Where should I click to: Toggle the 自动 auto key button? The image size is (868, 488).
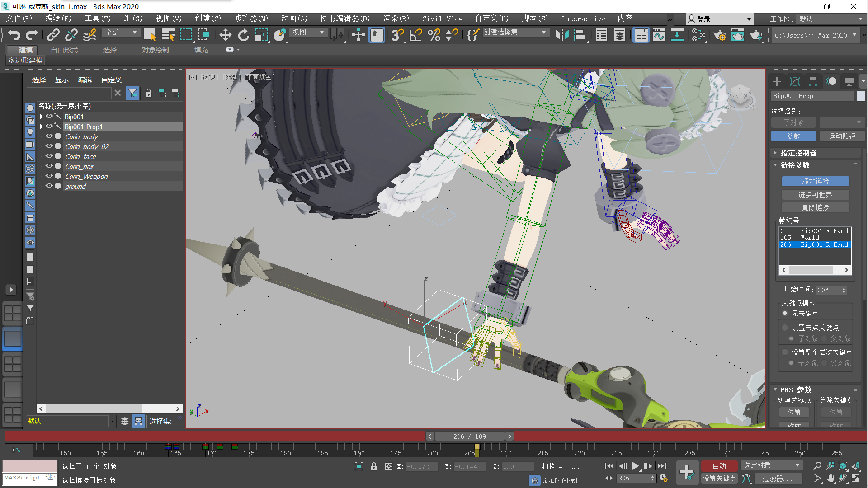tap(719, 466)
